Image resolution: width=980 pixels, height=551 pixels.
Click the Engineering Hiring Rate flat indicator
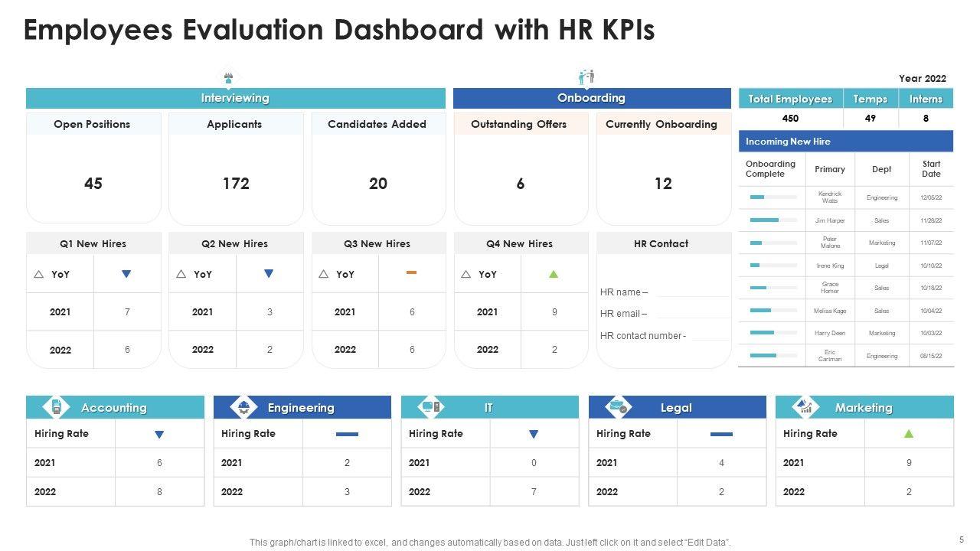click(x=347, y=434)
